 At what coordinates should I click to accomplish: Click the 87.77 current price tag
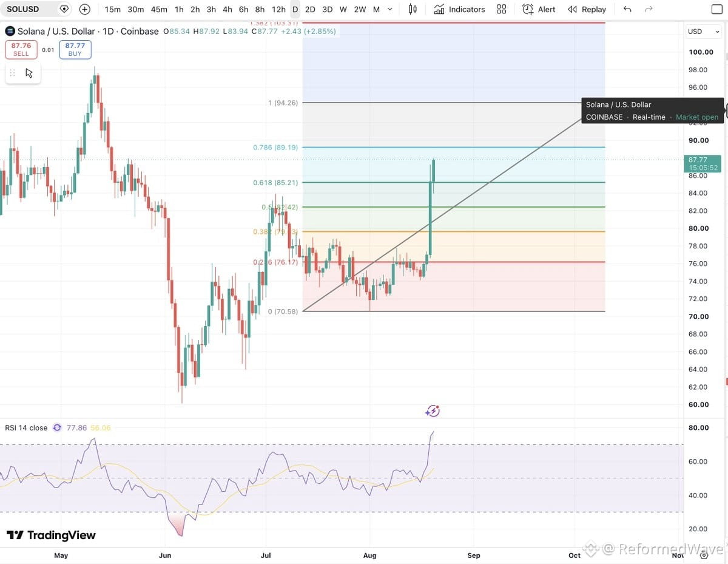tap(703, 163)
